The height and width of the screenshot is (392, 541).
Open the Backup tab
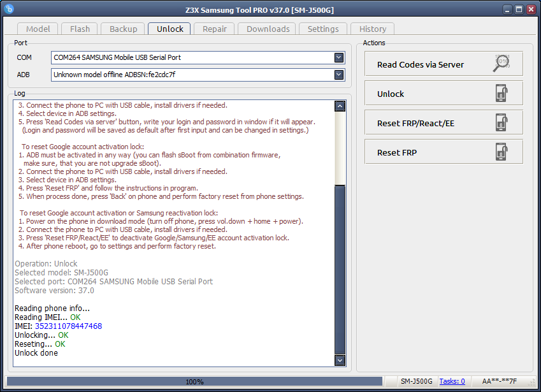[123, 29]
